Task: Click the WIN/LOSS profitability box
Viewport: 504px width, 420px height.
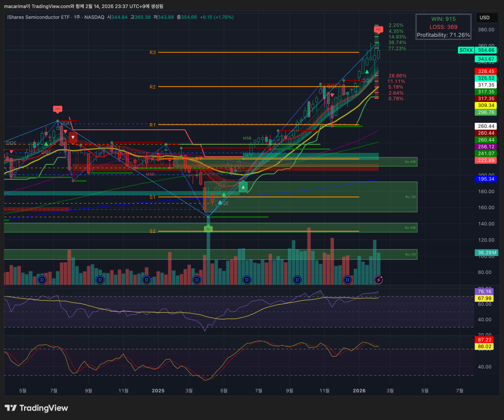Action: pos(443,27)
